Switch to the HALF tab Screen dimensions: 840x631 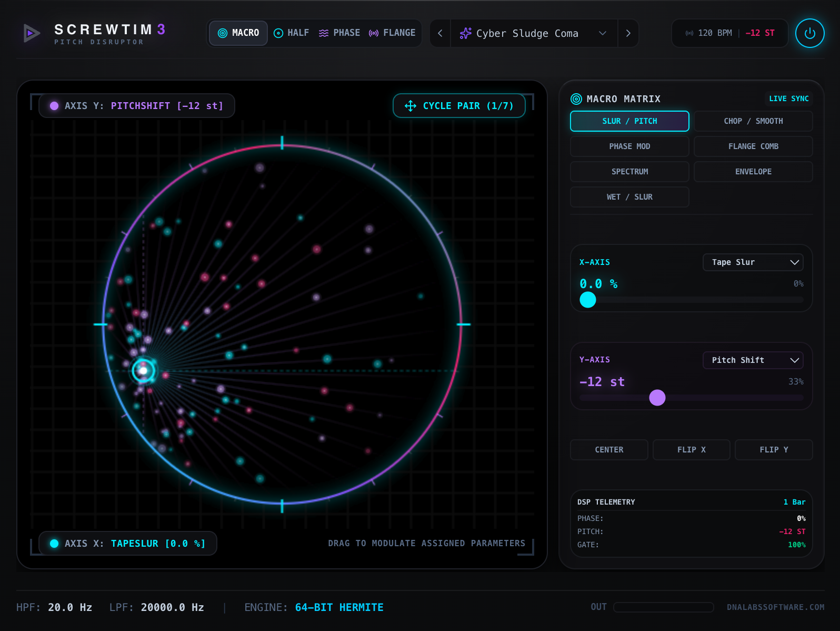(292, 33)
